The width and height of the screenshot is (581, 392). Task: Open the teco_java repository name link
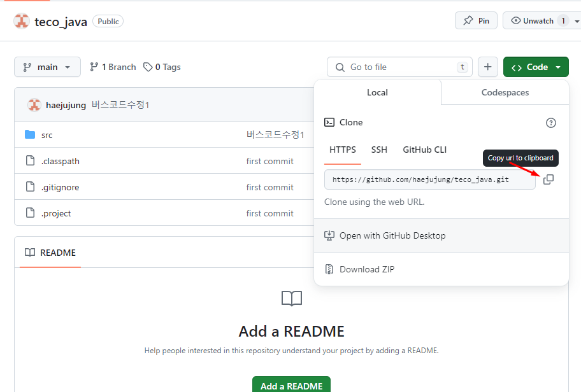coord(61,22)
